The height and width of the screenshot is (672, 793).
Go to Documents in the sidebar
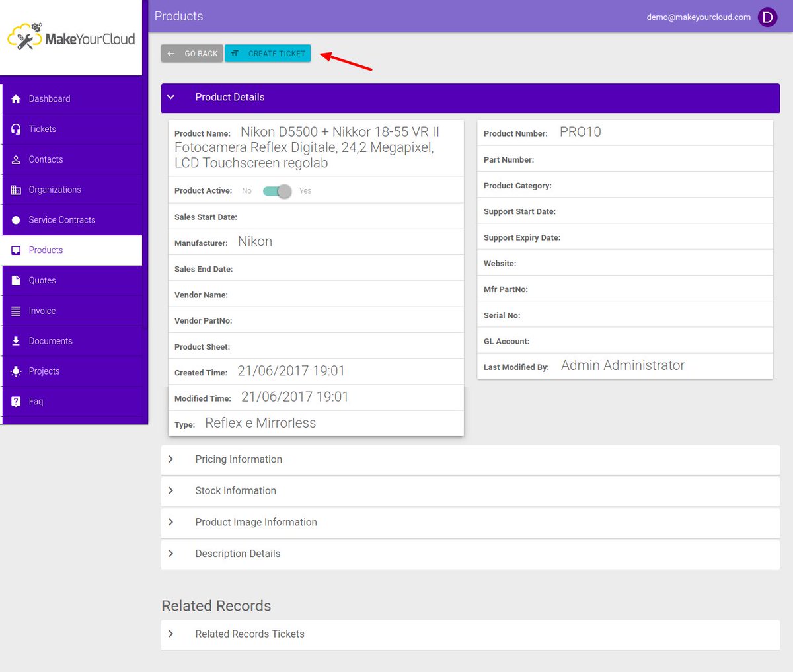(x=72, y=341)
